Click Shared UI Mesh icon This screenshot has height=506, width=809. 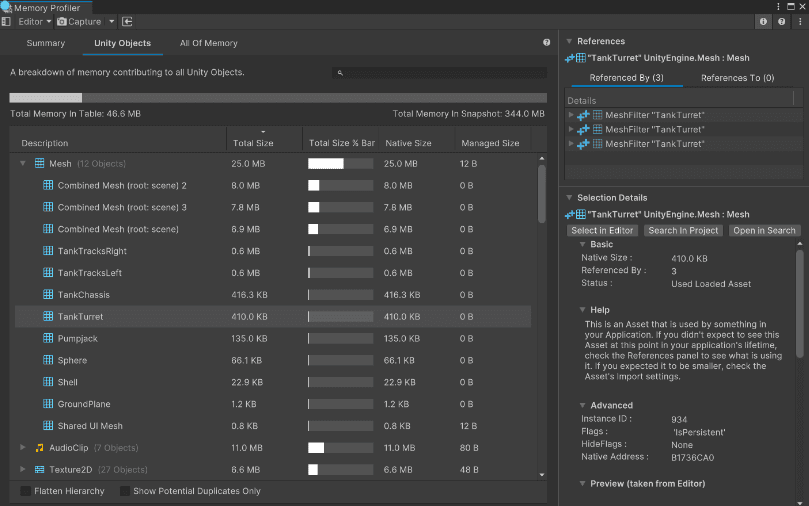click(48, 426)
